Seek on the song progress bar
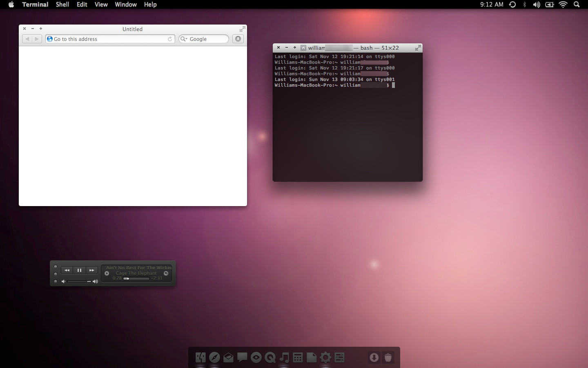588x368 pixels. (x=136, y=278)
